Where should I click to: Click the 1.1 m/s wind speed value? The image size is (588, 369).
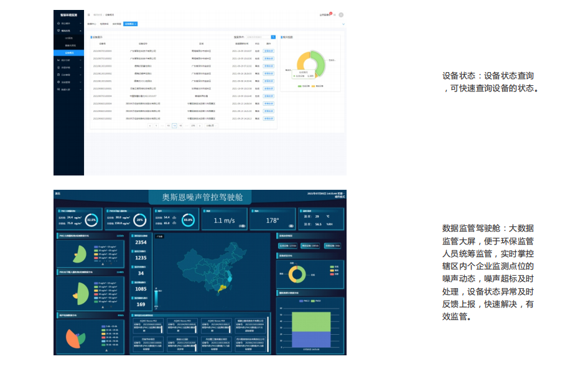pos(224,220)
